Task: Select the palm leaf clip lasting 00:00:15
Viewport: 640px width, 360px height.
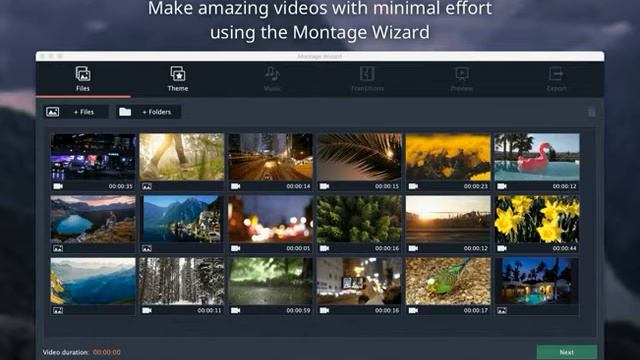Action: tap(359, 157)
